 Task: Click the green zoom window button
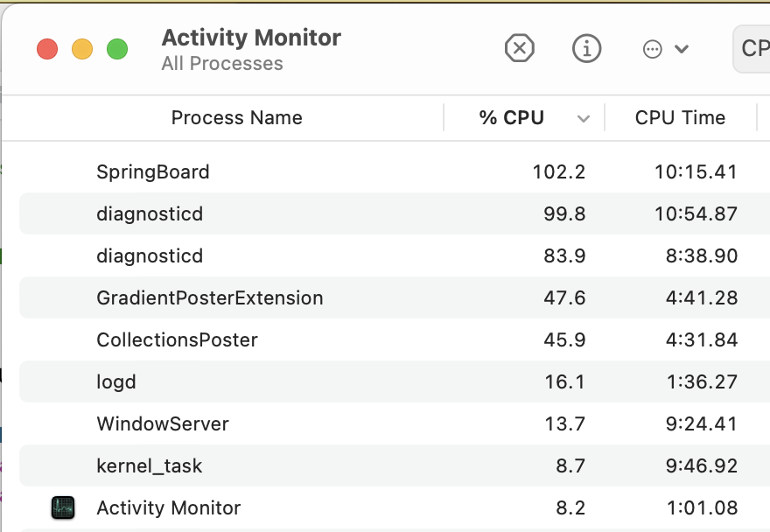click(x=117, y=49)
